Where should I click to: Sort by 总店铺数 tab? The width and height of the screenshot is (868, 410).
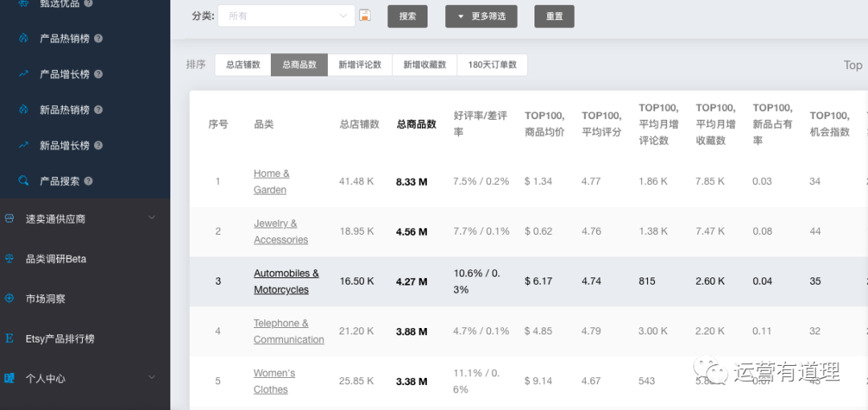coord(243,65)
